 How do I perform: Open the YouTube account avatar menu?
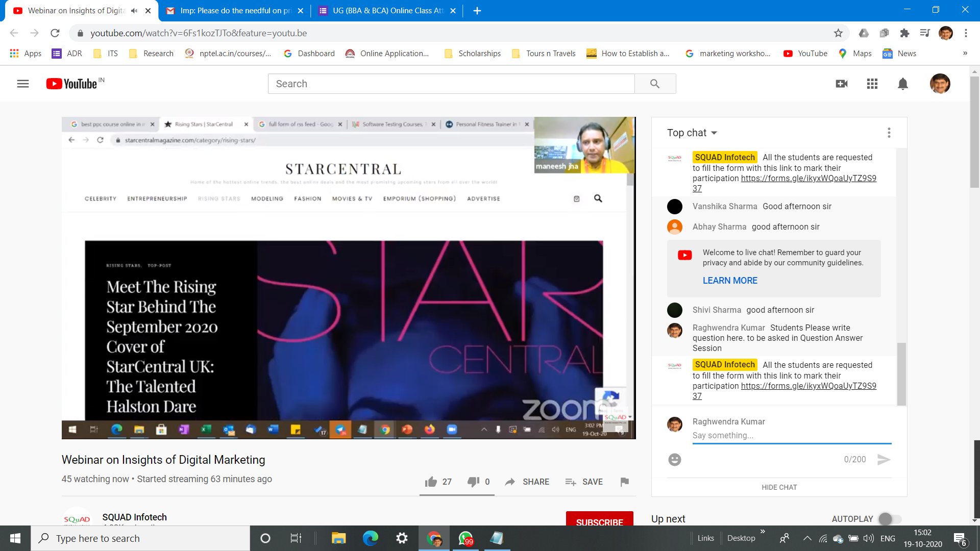[940, 84]
